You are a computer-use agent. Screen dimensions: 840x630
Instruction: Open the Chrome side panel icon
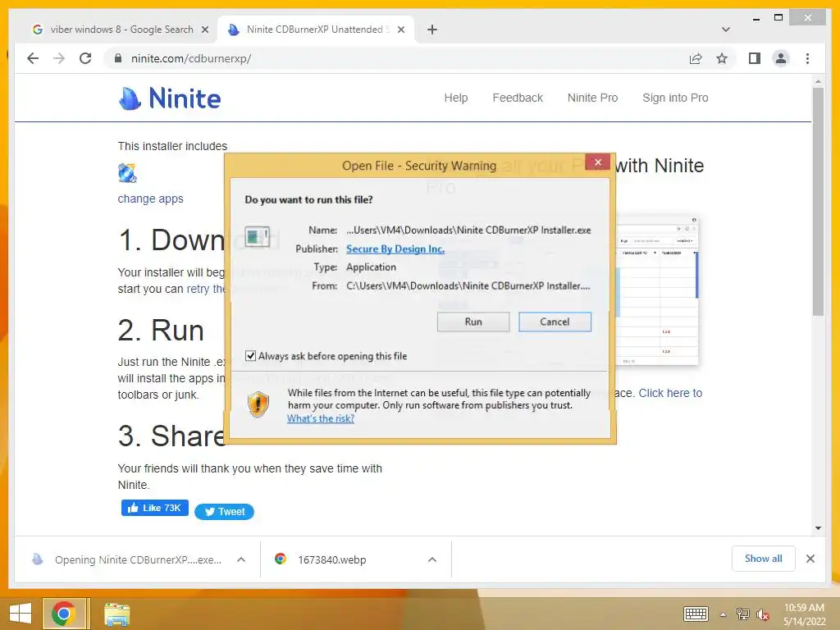click(755, 58)
